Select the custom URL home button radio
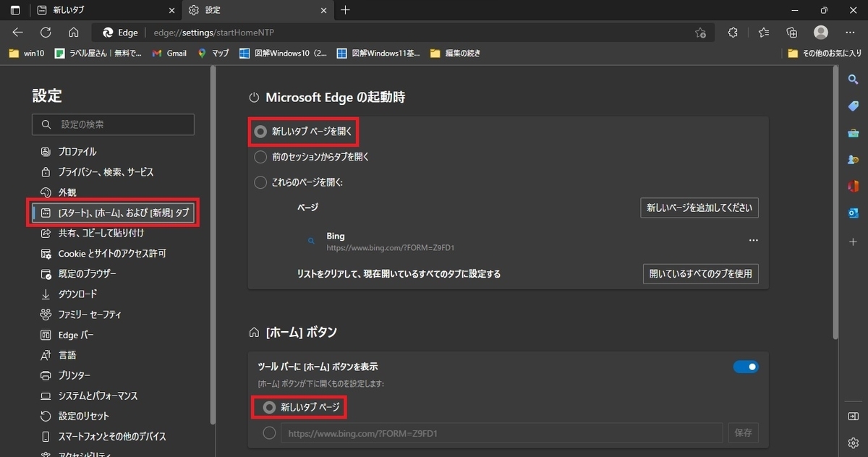Image resolution: width=868 pixels, height=457 pixels. [270, 433]
